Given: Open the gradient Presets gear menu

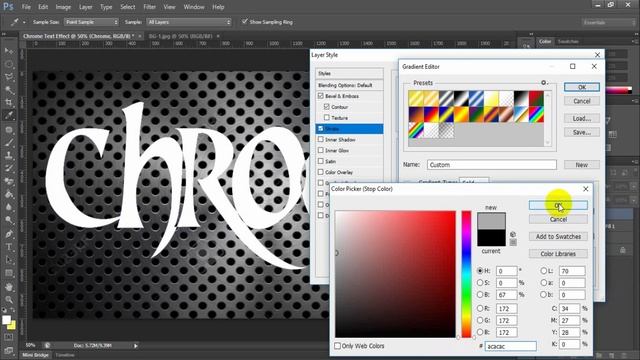Looking at the screenshot, I should click(544, 83).
